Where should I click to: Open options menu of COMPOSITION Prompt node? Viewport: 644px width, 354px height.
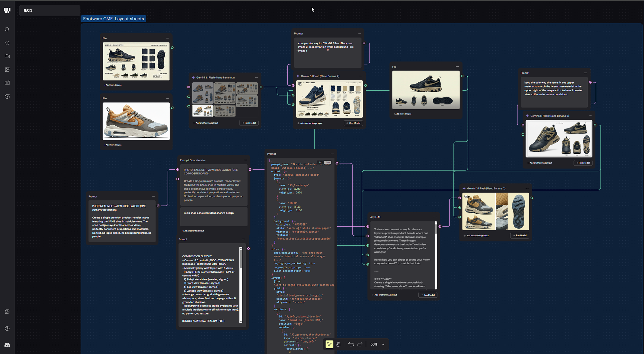tap(244, 239)
